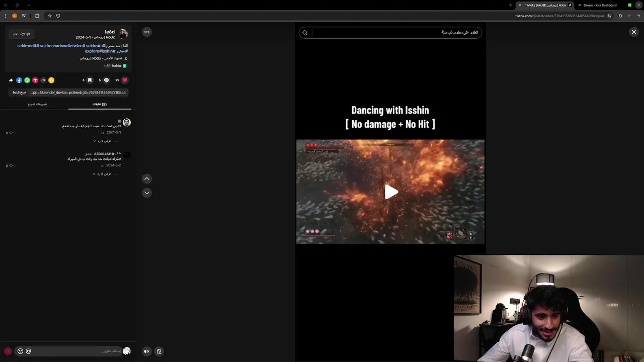Click the yellow circular share icon
Screen dimensions: 644x362
point(51,80)
